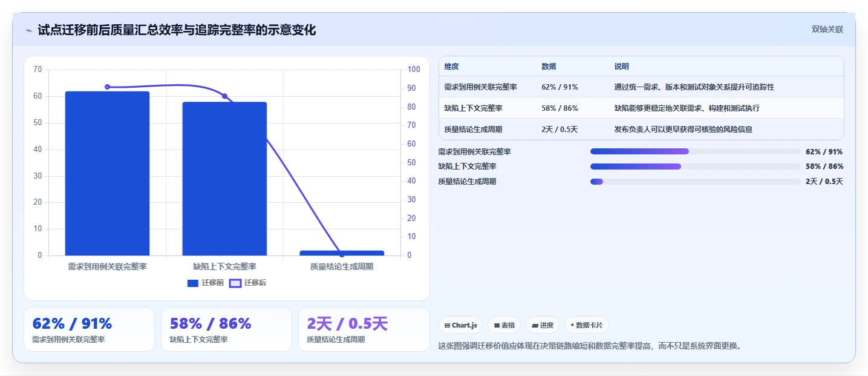Viewport: 868px width, 376px height.
Task: Select table cell 需求到用例关联完整率
Action: [480, 87]
